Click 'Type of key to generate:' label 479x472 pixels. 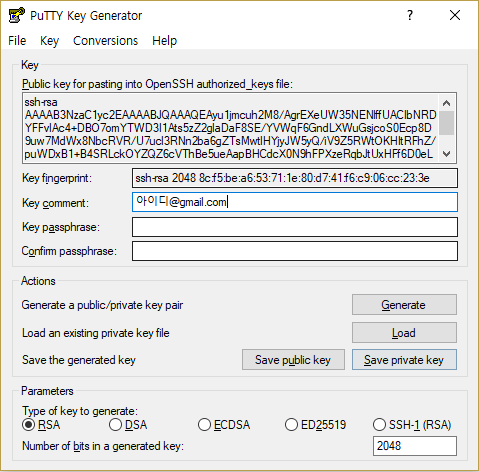point(80,411)
